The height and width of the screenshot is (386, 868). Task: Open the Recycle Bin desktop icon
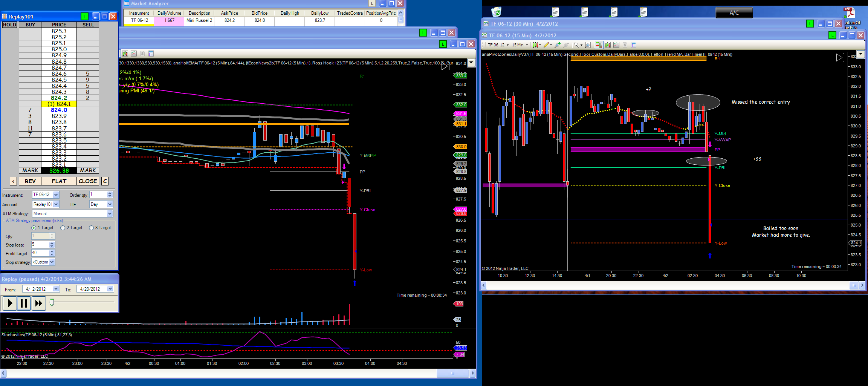pyautogui.click(x=497, y=12)
